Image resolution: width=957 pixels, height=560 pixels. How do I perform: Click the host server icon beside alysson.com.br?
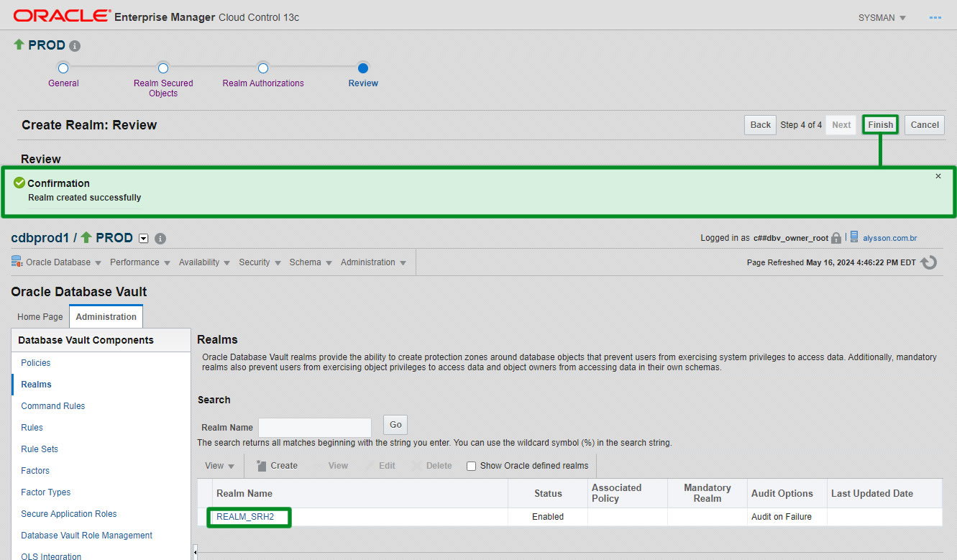854,237
